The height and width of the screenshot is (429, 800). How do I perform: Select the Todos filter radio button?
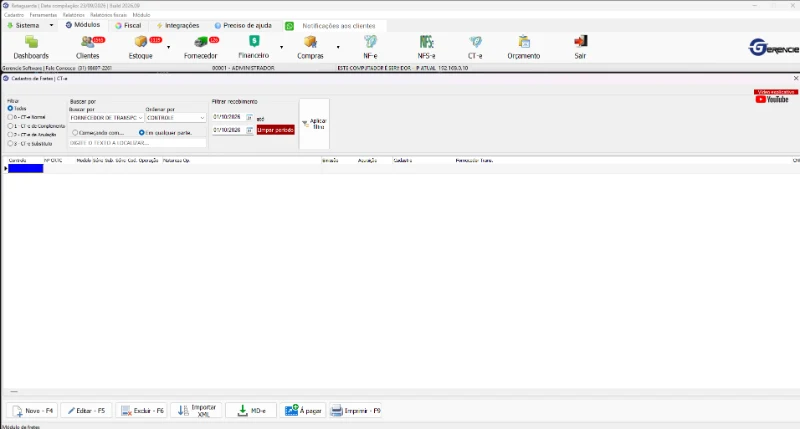point(10,109)
